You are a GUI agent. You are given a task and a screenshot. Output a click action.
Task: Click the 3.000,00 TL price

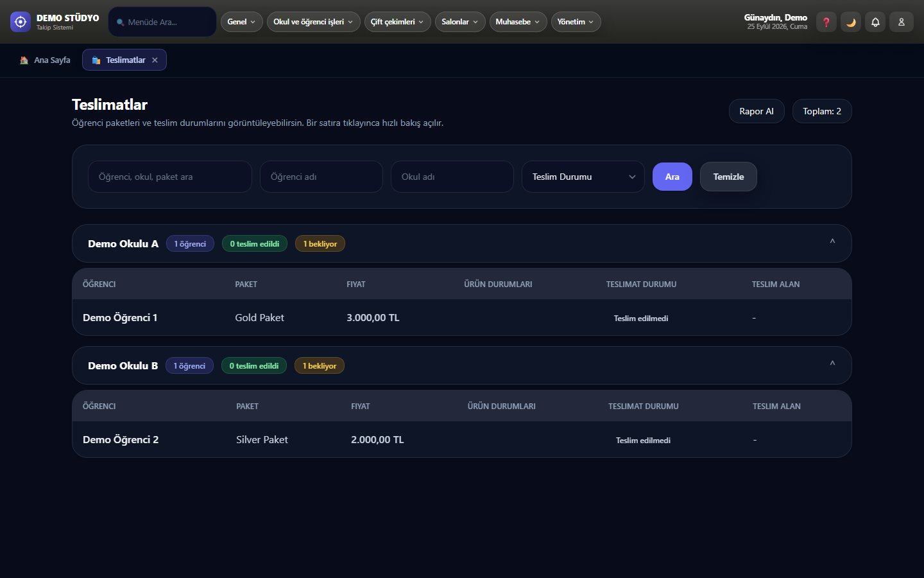pos(373,317)
